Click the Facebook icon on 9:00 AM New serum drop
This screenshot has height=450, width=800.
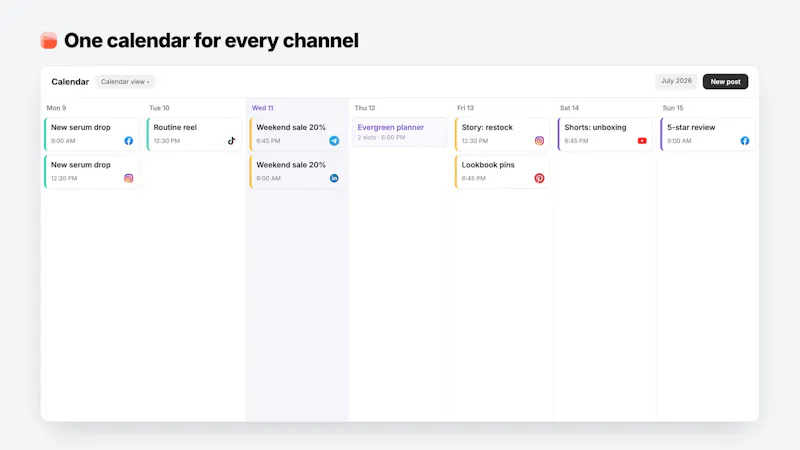click(129, 141)
